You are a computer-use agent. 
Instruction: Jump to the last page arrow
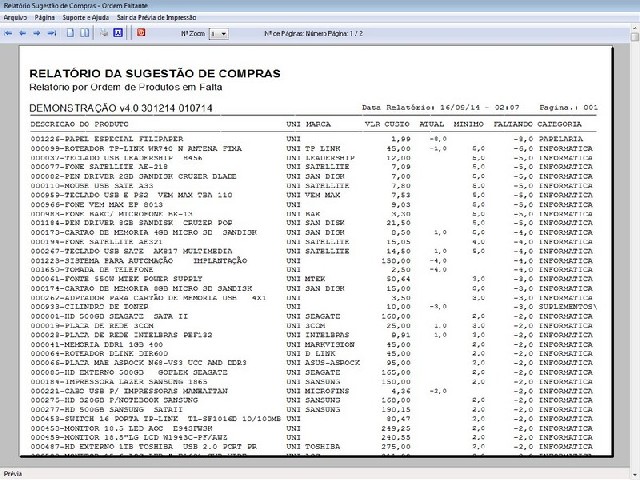click(52, 33)
